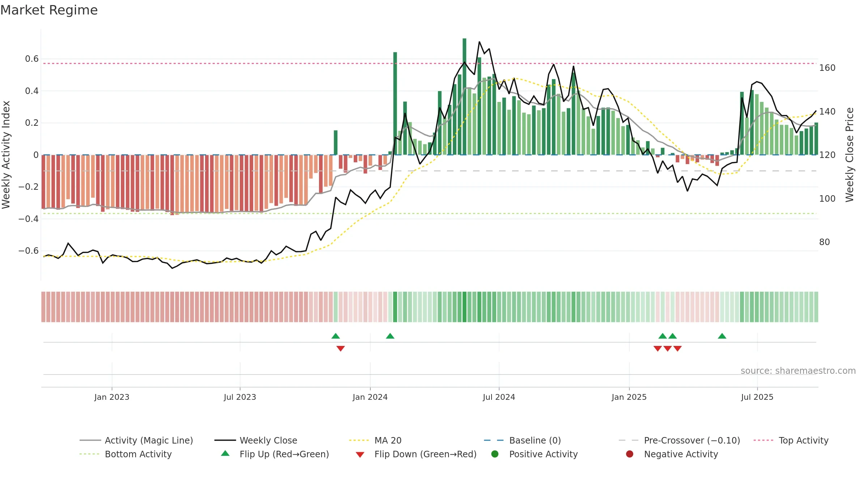Click the green Flip Up legend triangle
This screenshot has height=488, width=868.
click(x=225, y=454)
